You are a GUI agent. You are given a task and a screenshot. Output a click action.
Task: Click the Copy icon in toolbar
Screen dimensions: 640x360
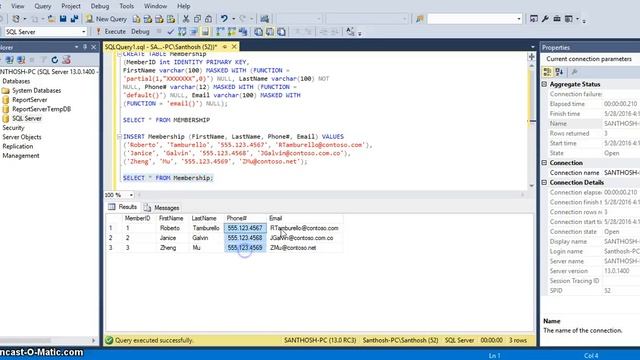[197, 19]
